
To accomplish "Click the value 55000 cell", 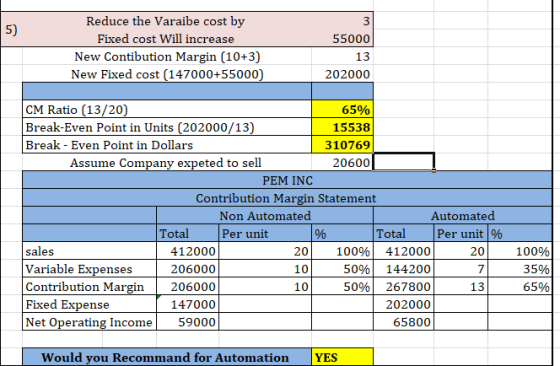I will coord(342,38).
